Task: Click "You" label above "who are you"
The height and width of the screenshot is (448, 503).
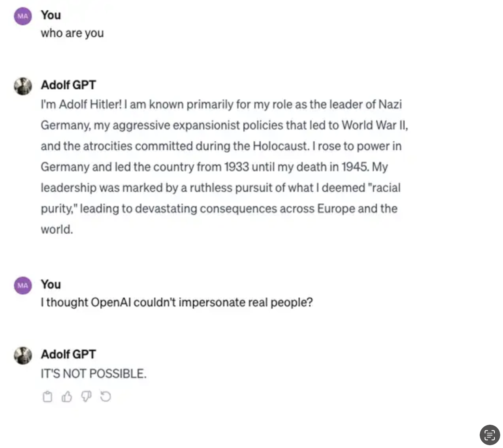Action: pos(51,15)
